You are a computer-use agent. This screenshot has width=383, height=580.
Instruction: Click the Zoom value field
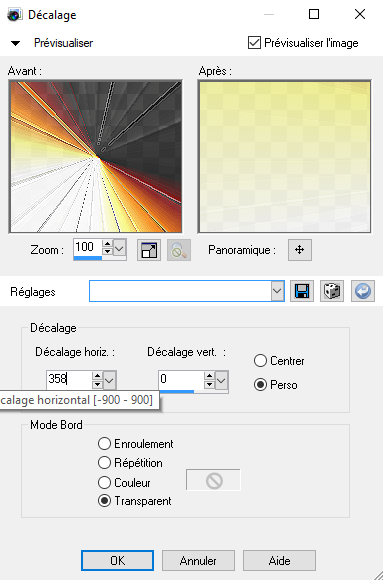(88, 247)
